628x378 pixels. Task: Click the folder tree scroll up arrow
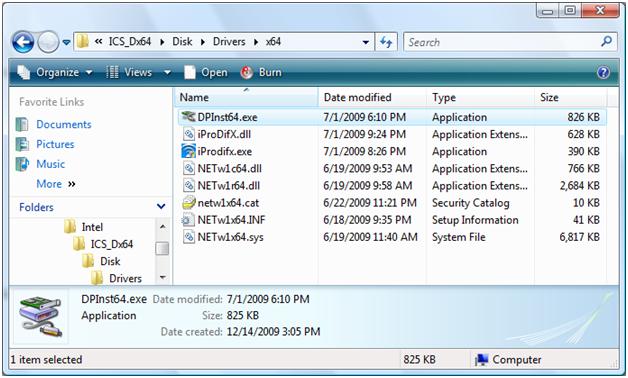tap(162, 227)
